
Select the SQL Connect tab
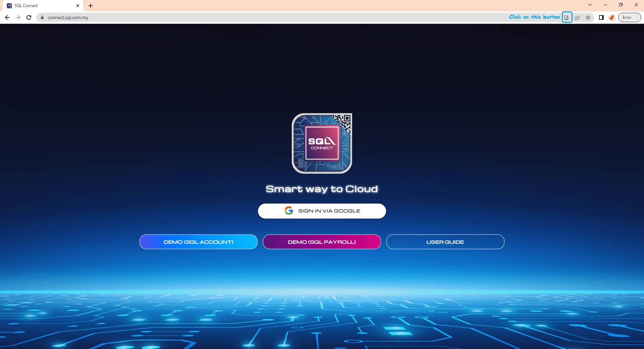43,6
